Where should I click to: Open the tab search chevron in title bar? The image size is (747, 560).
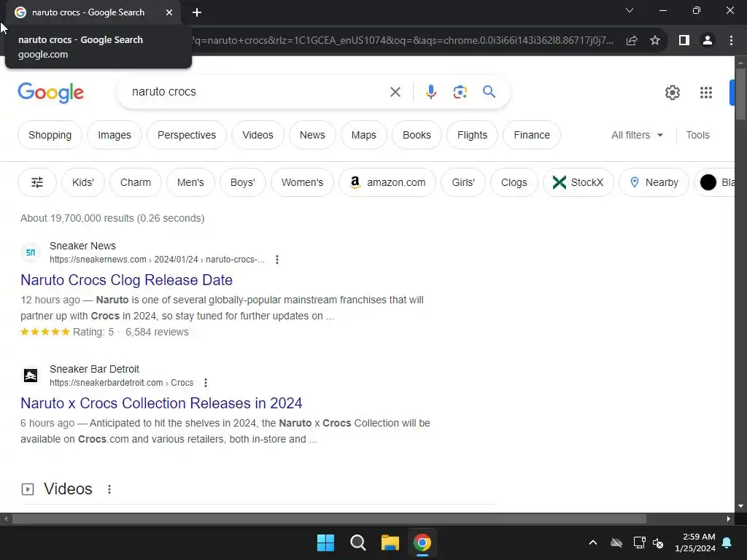[630, 10]
